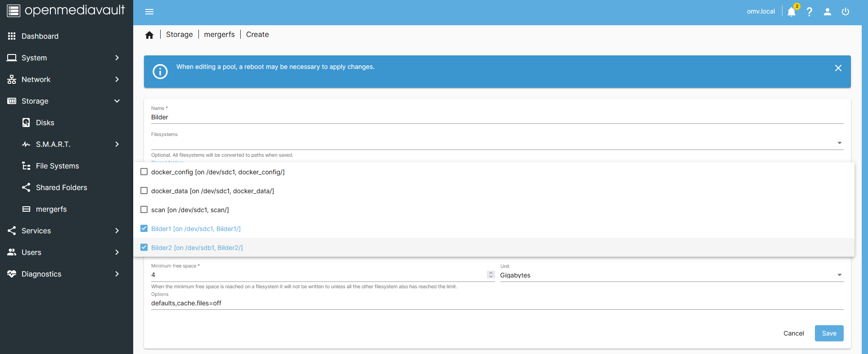Click omv.local hostname in header

click(761, 12)
